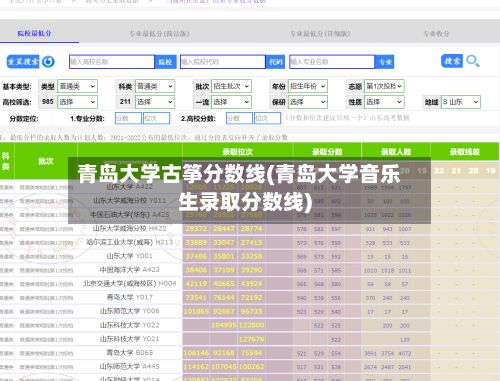The height and width of the screenshot is (381, 500).
Task: Open the 一流 选择 dropdown
Action: coord(231,102)
